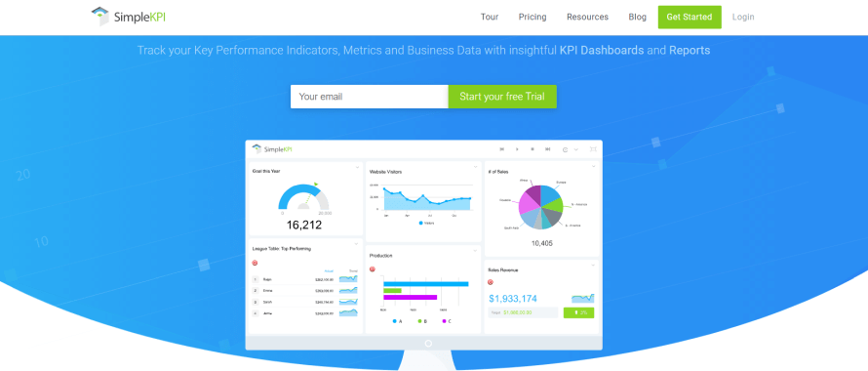868x371 pixels.
Task: Click the fullscreen icon in the dashboard toolbar
Action: (x=593, y=149)
